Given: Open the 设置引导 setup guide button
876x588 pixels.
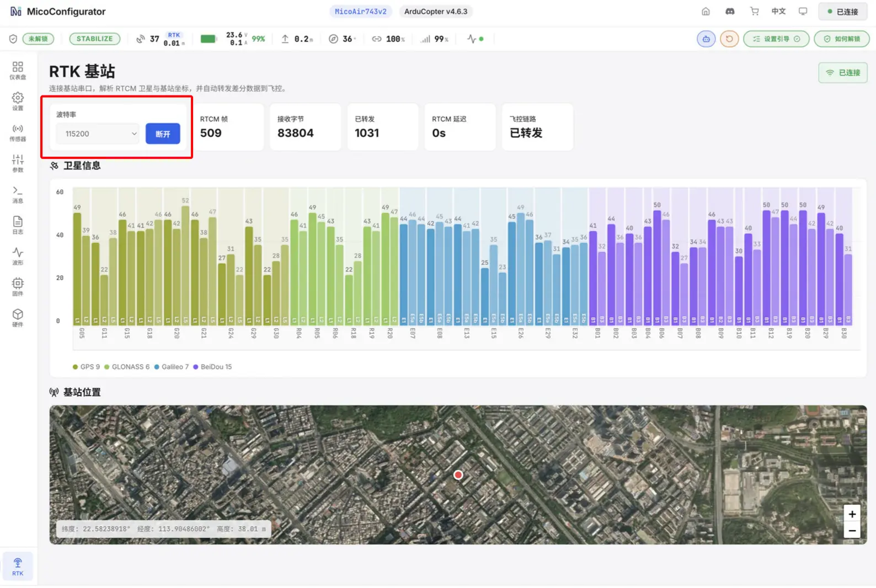Looking at the screenshot, I should (x=776, y=39).
